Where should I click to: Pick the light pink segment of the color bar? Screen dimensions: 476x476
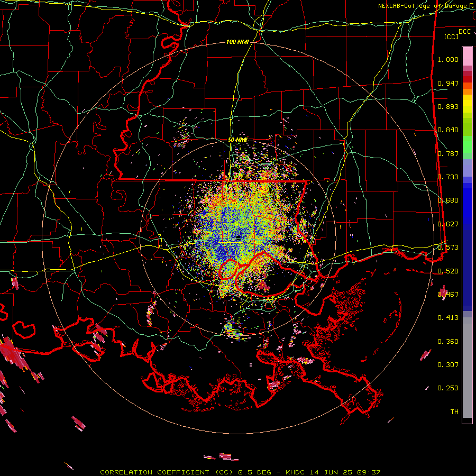pos(467,56)
